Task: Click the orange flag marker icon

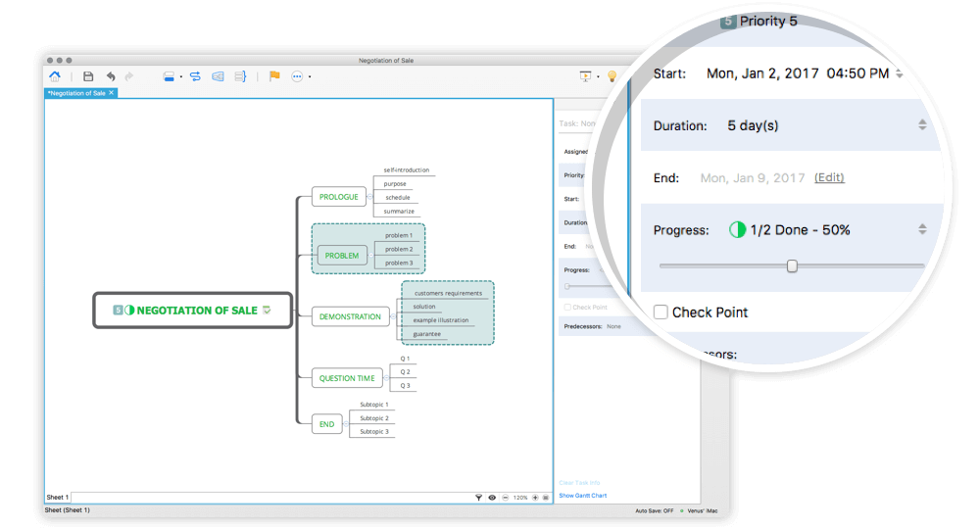Action: tap(274, 76)
